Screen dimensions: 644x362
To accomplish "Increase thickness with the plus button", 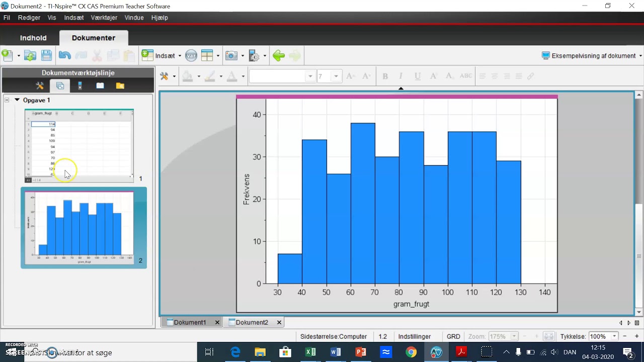I will [x=637, y=336].
